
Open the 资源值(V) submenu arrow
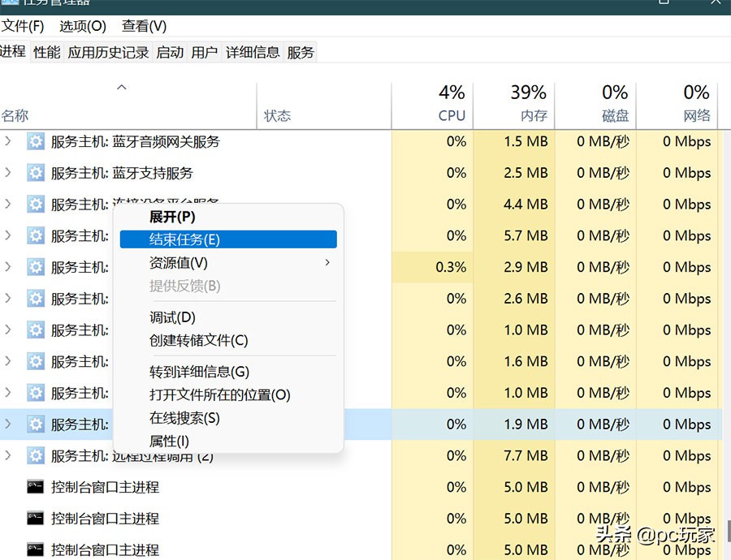327,263
